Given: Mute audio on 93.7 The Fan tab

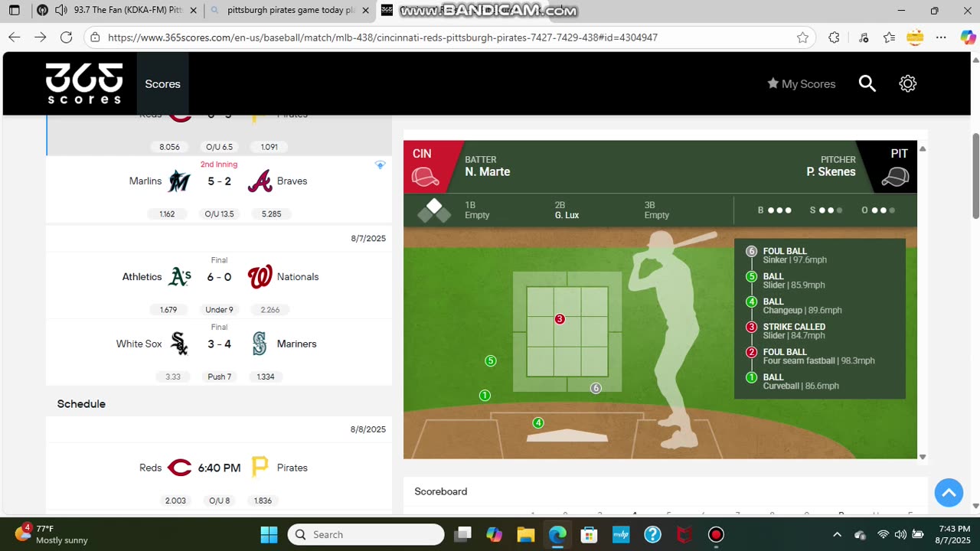Looking at the screenshot, I should click(x=61, y=11).
